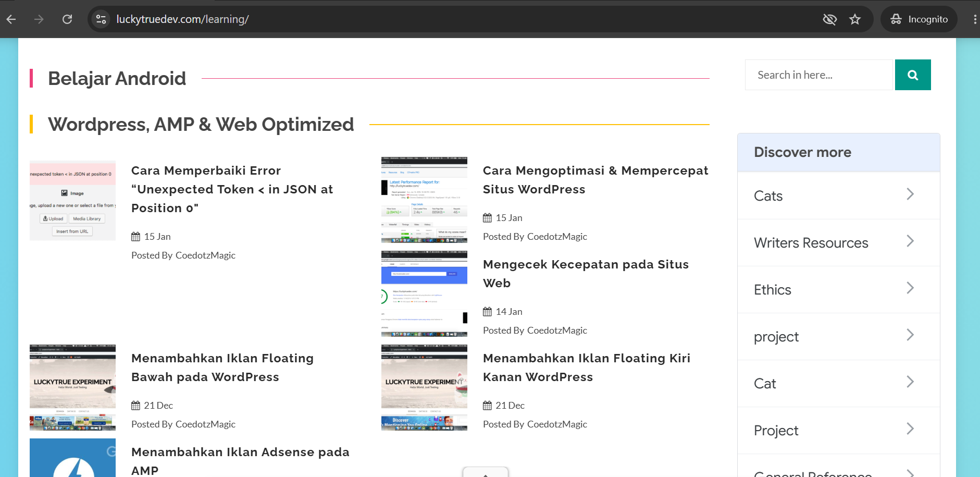Expand the Cats chevron in Discover more
The height and width of the screenshot is (477, 980).
click(910, 194)
